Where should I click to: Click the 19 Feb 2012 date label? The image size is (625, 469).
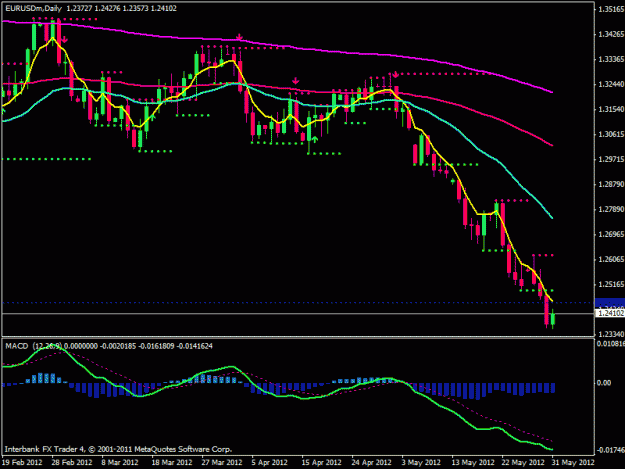[x=22, y=463]
